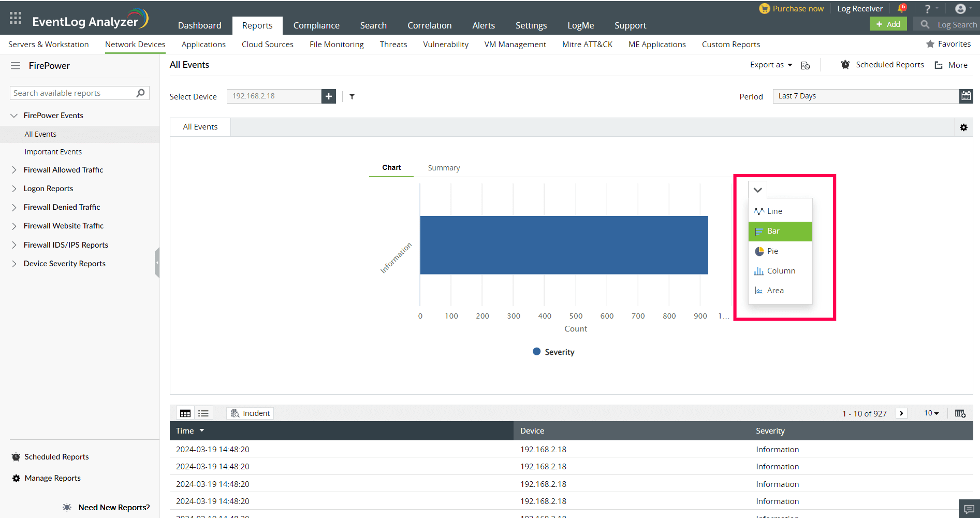This screenshot has height=518, width=980.
Task: Open the help question mark menu
Action: coord(928,9)
